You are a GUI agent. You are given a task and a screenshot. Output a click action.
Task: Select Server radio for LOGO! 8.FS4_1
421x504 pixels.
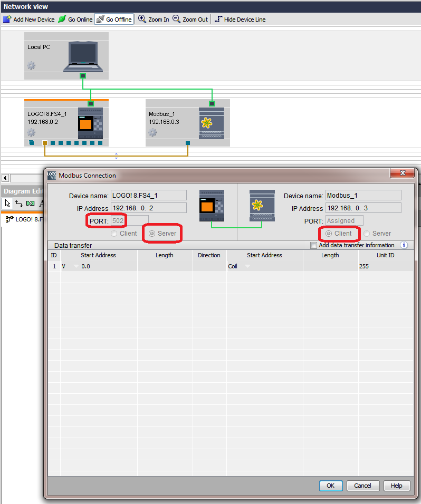coord(152,234)
